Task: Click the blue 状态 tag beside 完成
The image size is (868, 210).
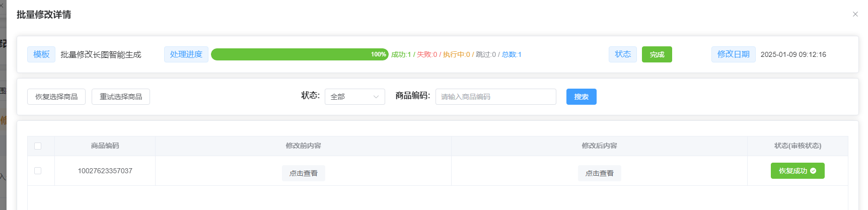Action: click(622, 54)
